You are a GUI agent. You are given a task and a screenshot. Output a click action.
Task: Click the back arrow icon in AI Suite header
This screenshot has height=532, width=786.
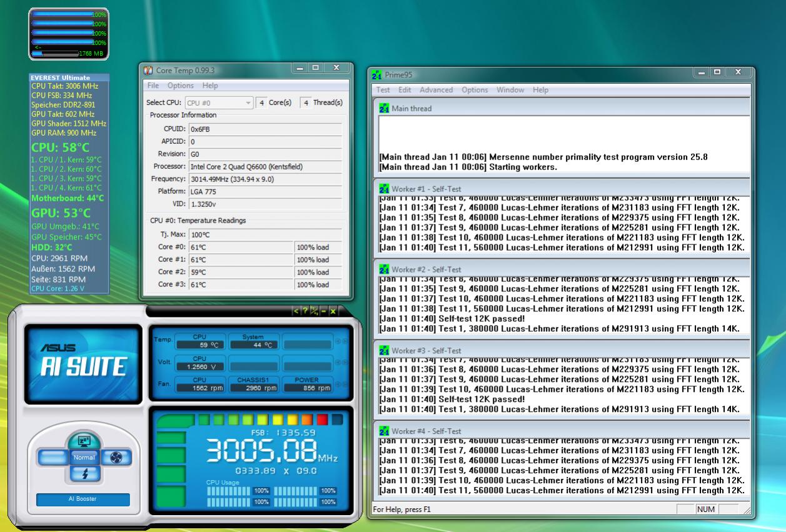pos(296,311)
